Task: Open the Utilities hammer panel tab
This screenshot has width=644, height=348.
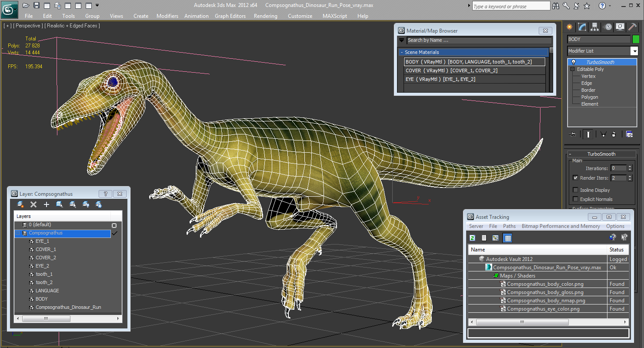Action: pos(633,27)
